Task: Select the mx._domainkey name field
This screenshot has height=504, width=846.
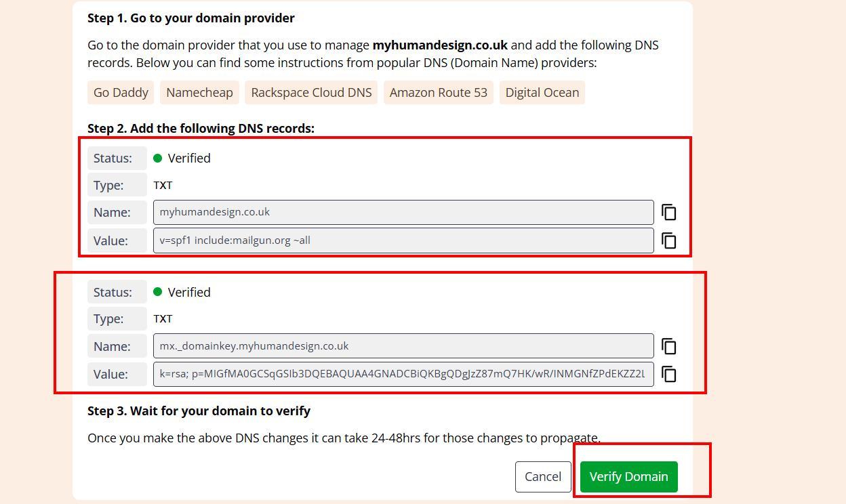Action: 403,346
